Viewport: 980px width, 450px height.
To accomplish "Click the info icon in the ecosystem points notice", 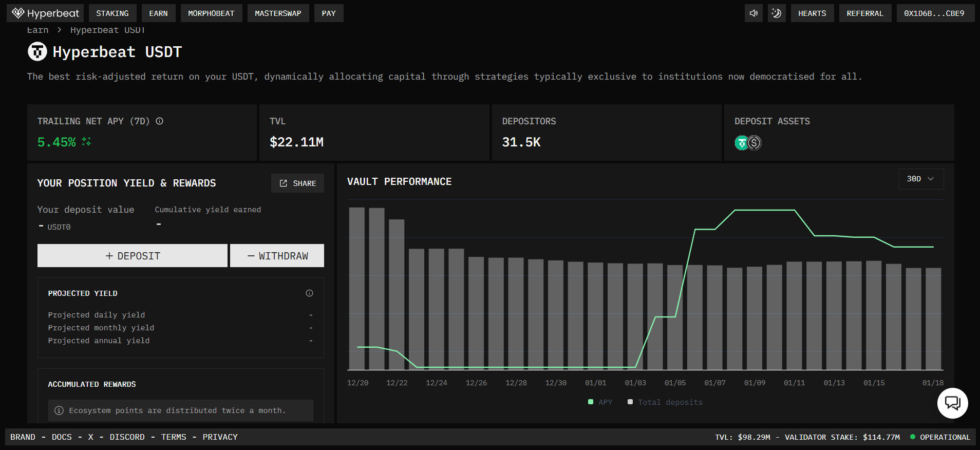I will click(59, 410).
